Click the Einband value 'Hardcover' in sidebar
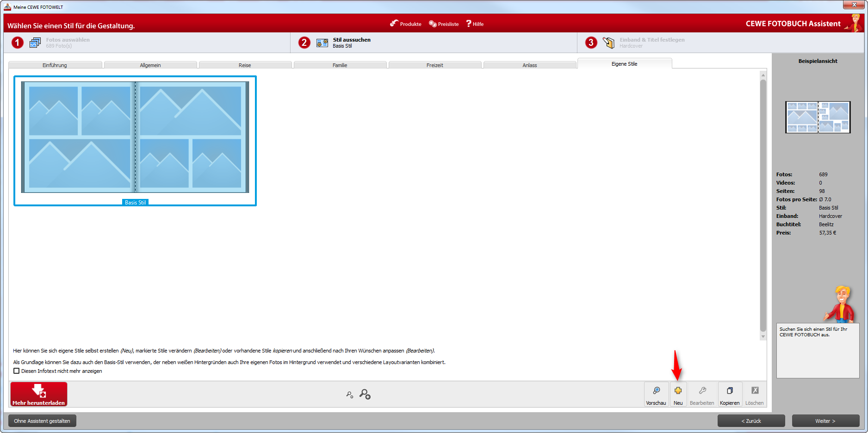Image resolution: width=868 pixels, height=433 pixels. (x=831, y=216)
